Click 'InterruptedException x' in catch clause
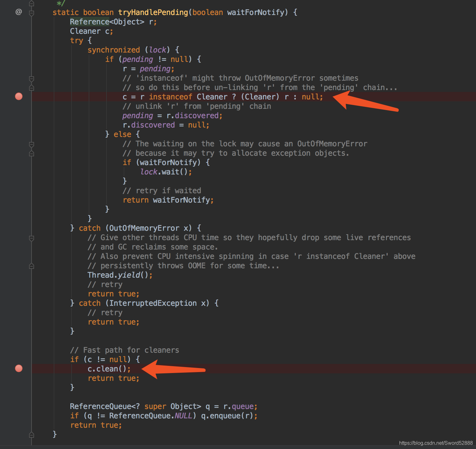Viewport: 476px width, 449px height. 157,303
